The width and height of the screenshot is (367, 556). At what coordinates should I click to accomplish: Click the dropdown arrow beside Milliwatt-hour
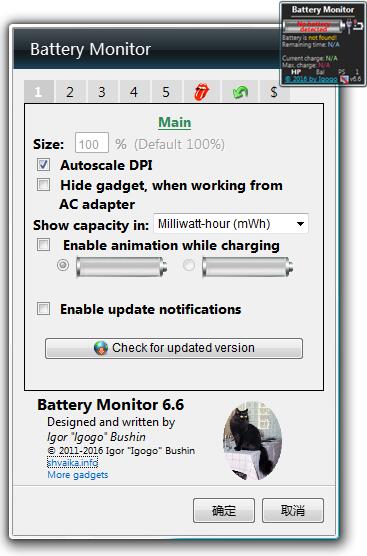(300, 224)
